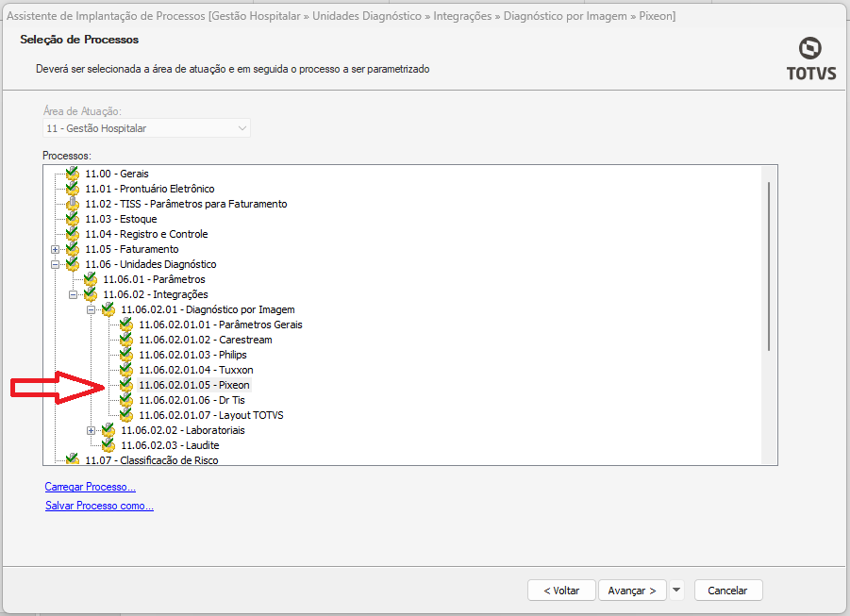Viewport: 850px width, 616px height.
Task: Click the icon next to 11.02 - TISS
Action: 72,204
